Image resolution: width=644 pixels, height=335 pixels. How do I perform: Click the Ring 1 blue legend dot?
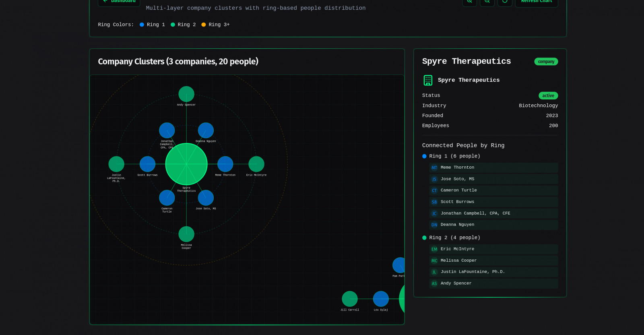point(142,25)
